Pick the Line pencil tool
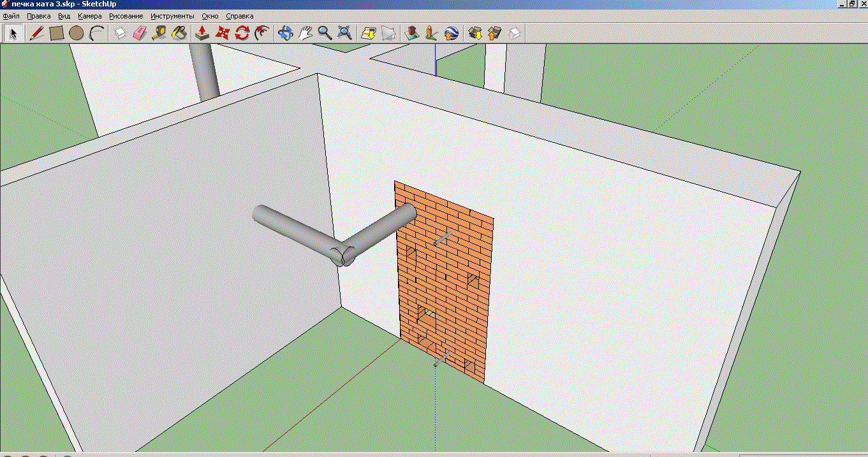 coord(37,33)
